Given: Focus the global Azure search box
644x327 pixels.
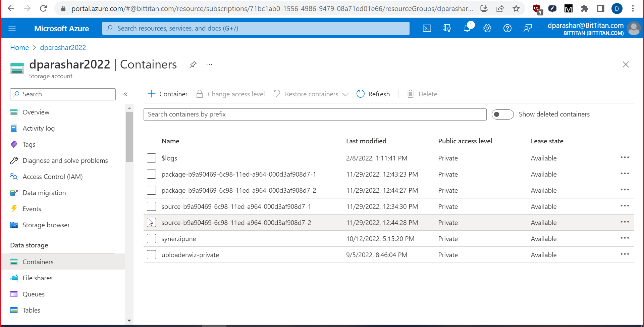Looking at the screenshot, I should [x=256, y=29].
